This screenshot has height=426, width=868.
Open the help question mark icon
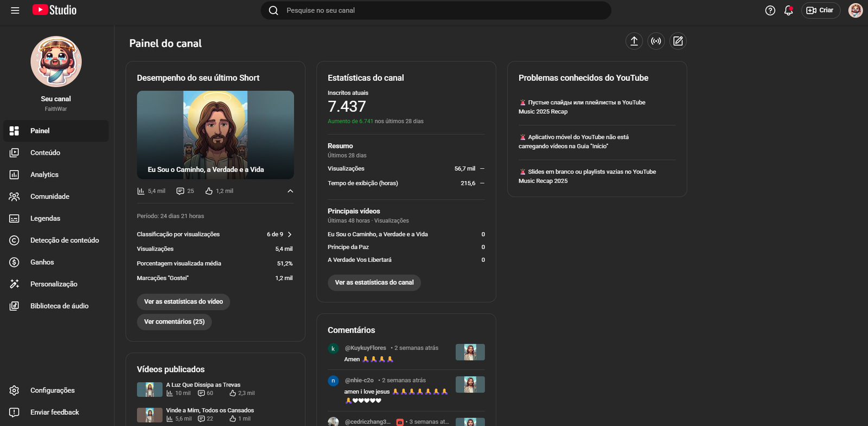[x=770, y=10]
